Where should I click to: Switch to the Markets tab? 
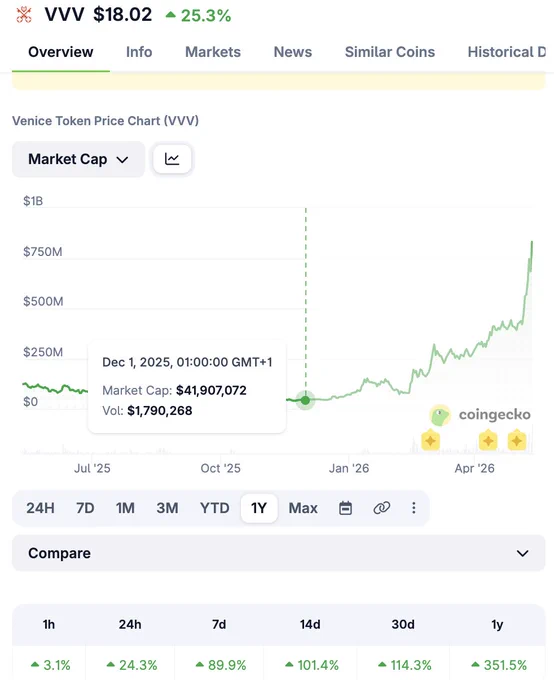(x=213, y=52)
